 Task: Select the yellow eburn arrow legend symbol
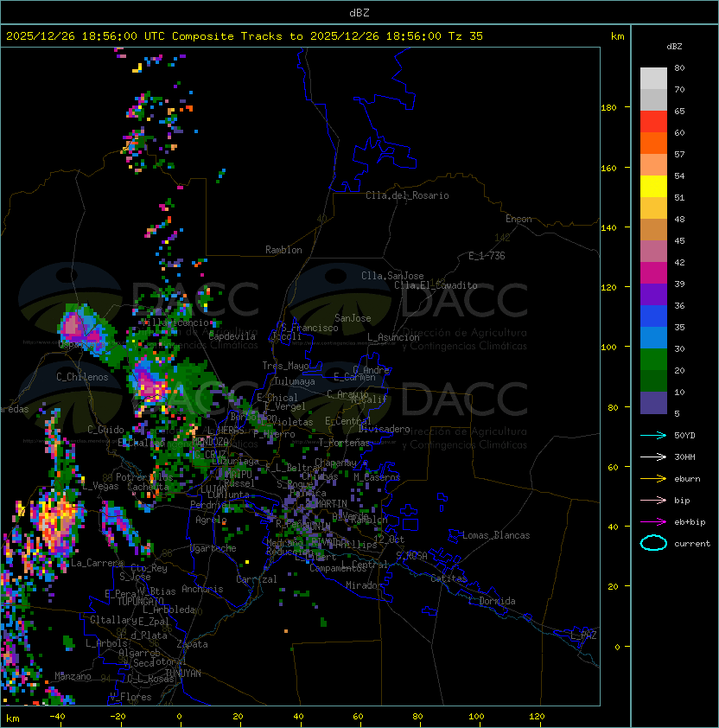pyautogui.click(x=653, y=479)
